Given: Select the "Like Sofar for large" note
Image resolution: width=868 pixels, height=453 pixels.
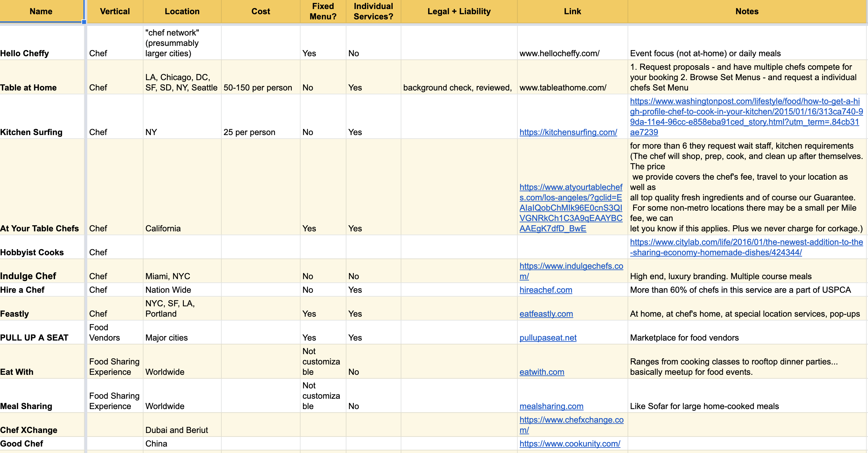Looking at the screenshot, I should tap(747, 396).
